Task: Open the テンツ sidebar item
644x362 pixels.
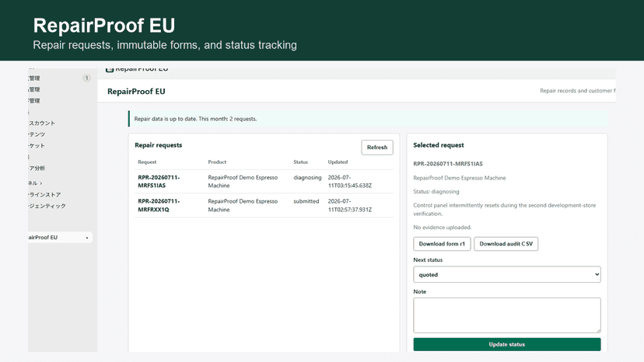Action: (x=37, y=134)
